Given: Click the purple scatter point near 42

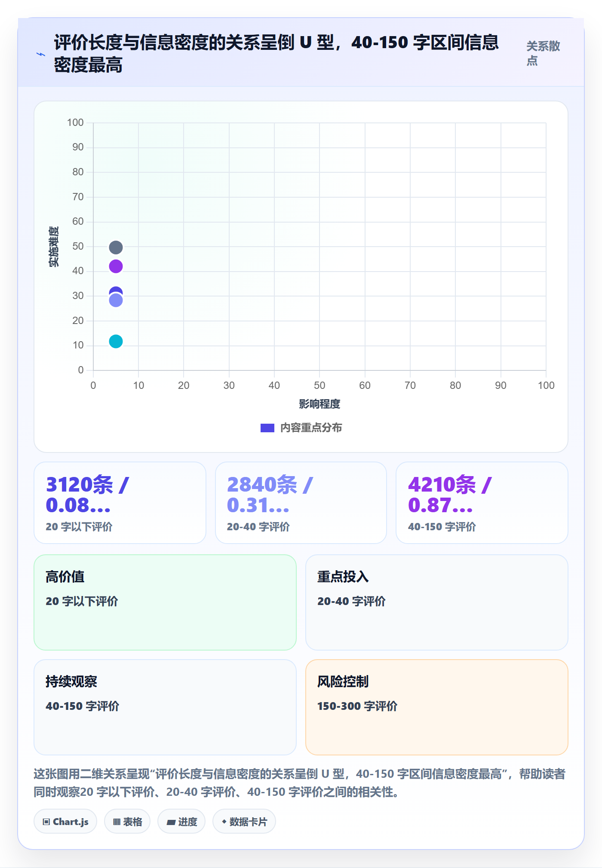Looking at the screenshot, I should point(116,266).
